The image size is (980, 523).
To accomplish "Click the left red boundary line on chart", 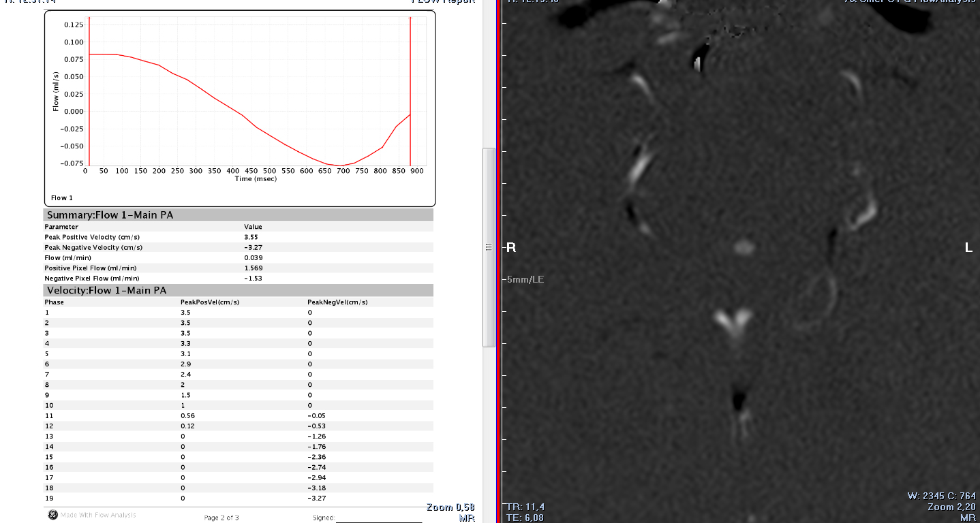I will tap(89, 91).
